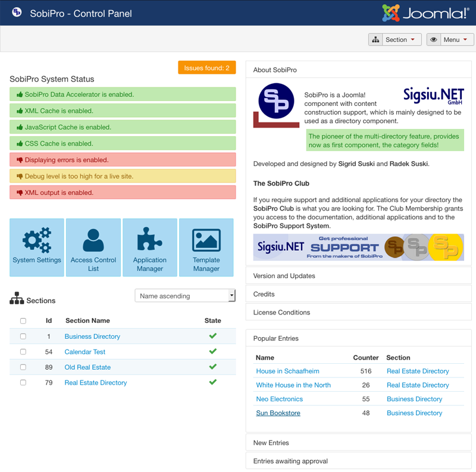Open the Menu dropdown button
This screenshot has height=472, width=476.
[450, 40]
